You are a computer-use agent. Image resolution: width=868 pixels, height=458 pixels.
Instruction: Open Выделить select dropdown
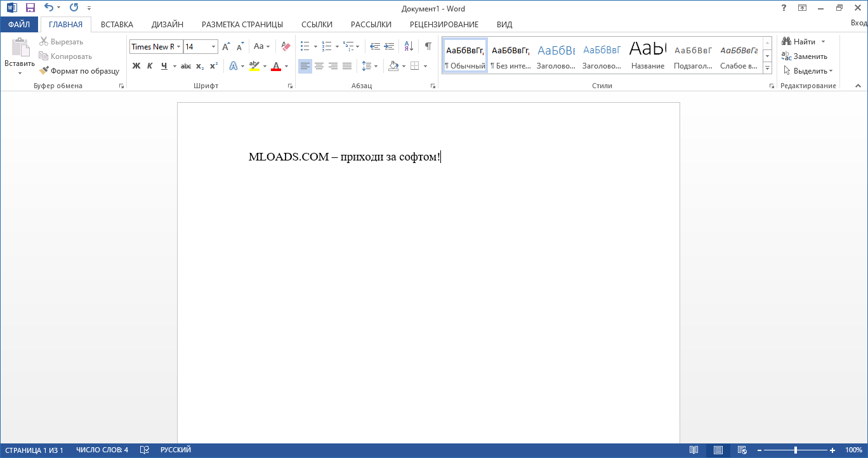tap(808, 71)
